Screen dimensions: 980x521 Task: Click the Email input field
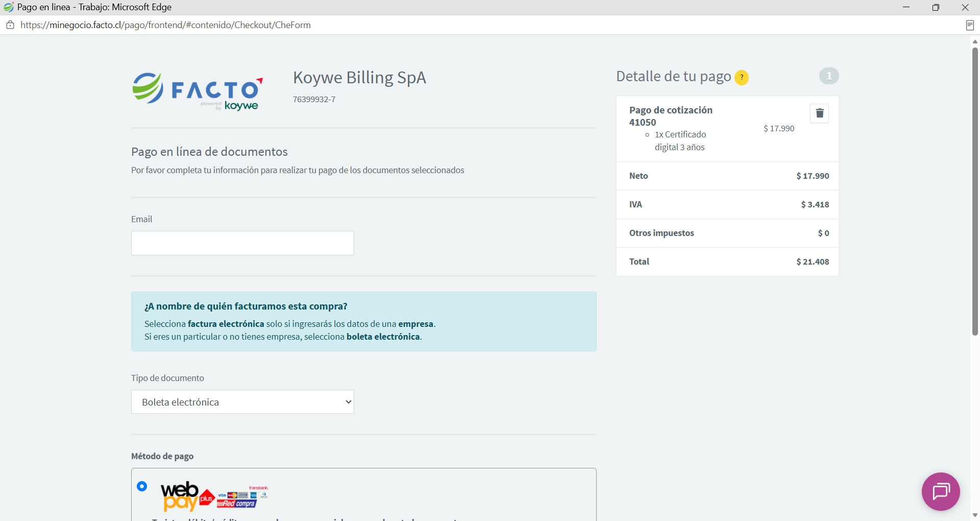242,243
